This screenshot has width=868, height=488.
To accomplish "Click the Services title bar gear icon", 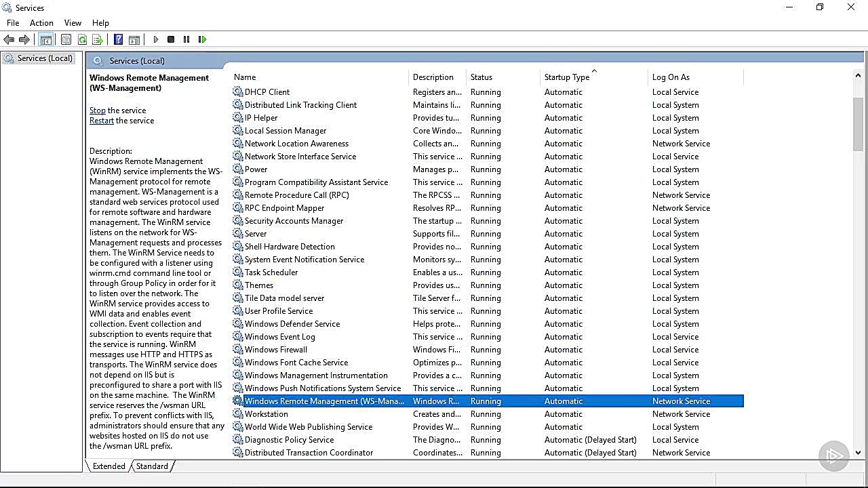I will (x=7, y=7).
